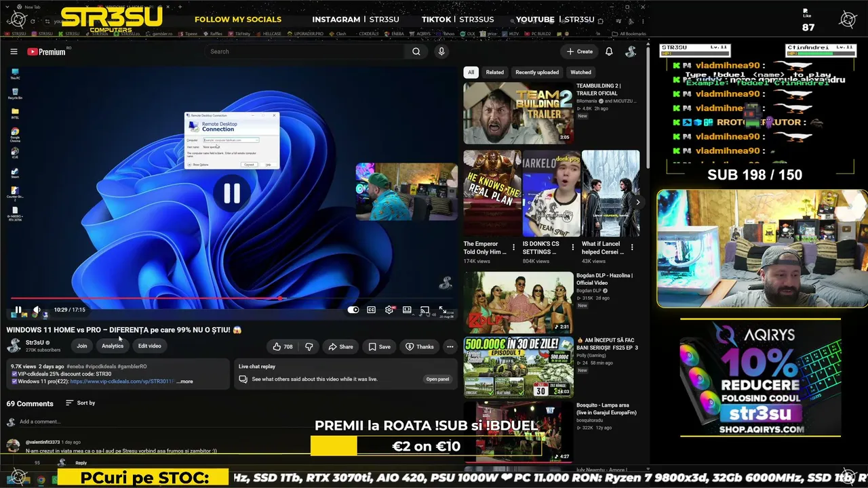Select the Recently uploaded chip

pyautogui.click(x=537, y=72)
